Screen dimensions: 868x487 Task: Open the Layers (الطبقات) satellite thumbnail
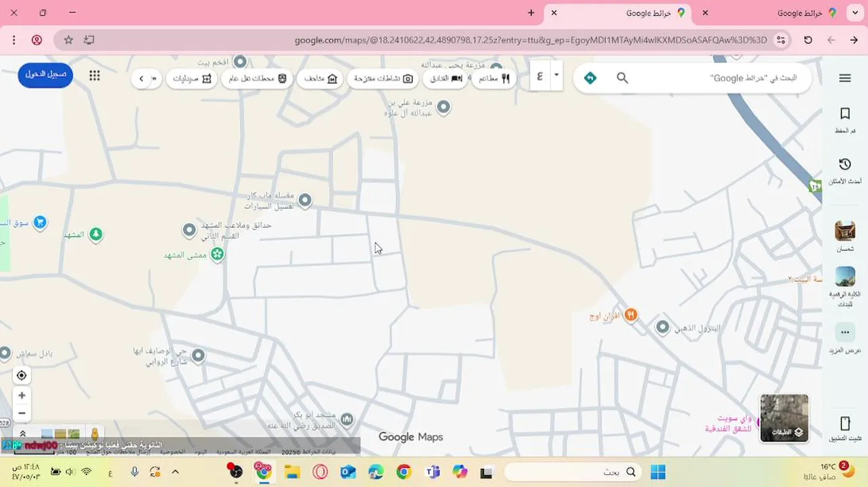(x=784, y=418)
